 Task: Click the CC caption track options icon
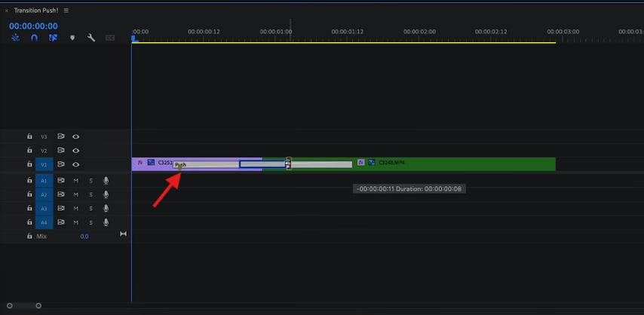(110, 38)
